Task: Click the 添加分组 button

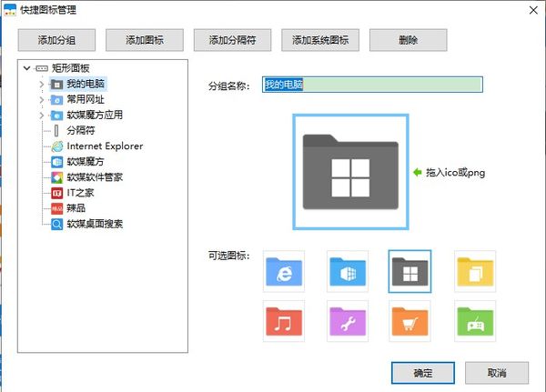Action: tap(56, 40)
